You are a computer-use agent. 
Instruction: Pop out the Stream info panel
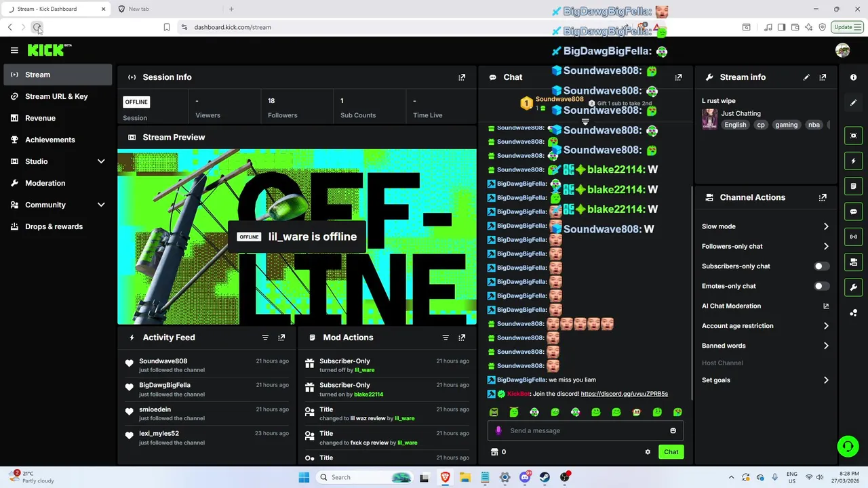click(x=823, y=77)
